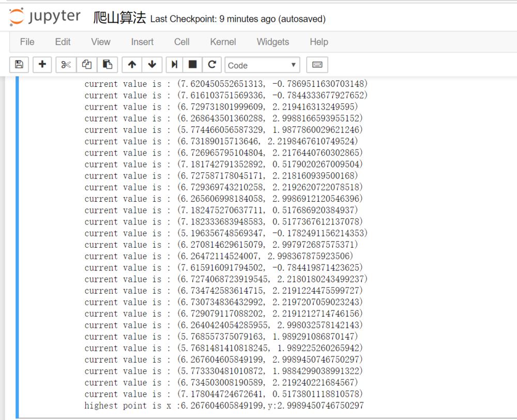Open the Edit menu
The image size is (517, 420).
[63, 42]
